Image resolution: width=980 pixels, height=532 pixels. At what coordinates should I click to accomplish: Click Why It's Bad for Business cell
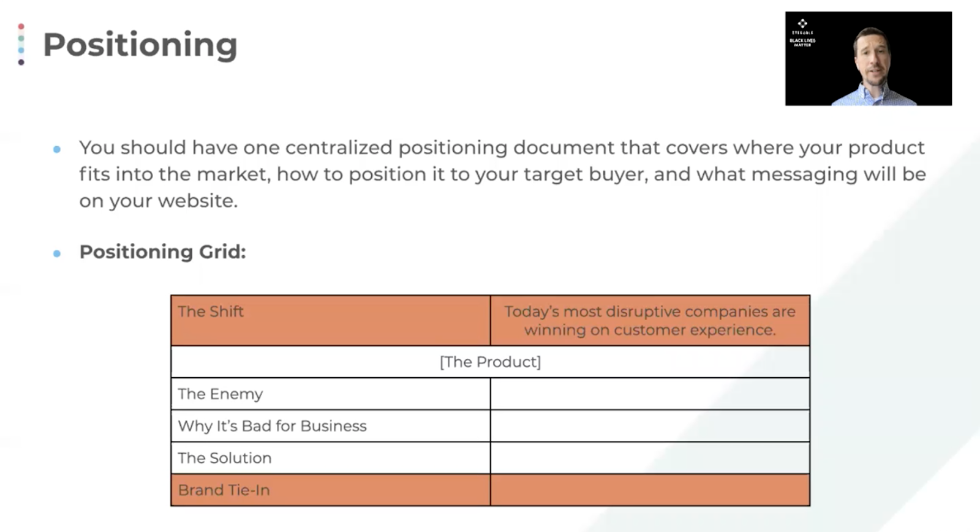(x=331, y=425)
